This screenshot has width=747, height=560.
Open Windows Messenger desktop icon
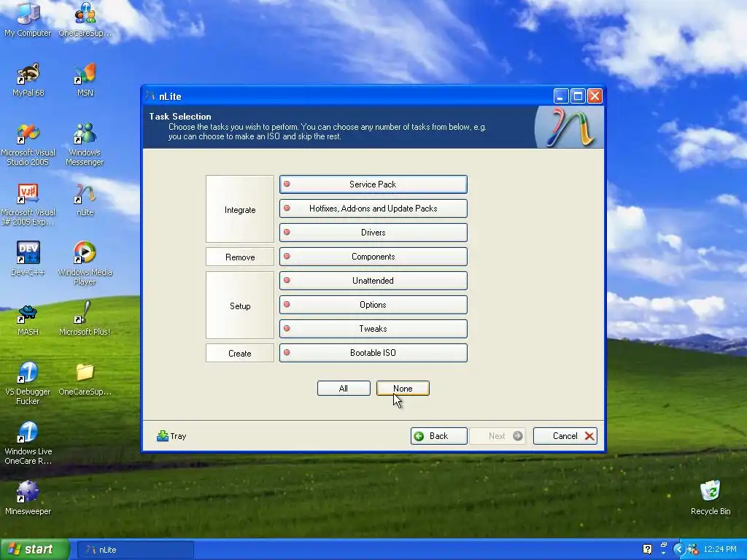(x=85, y=144)
